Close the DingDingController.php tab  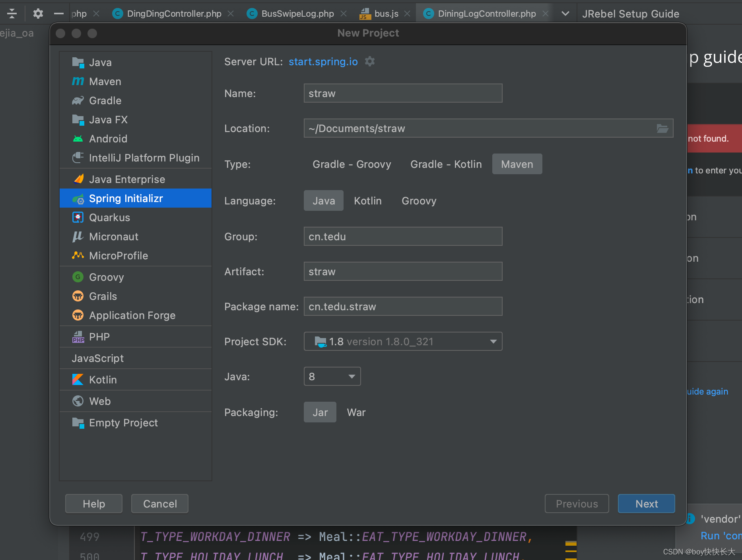coord(231,14)
